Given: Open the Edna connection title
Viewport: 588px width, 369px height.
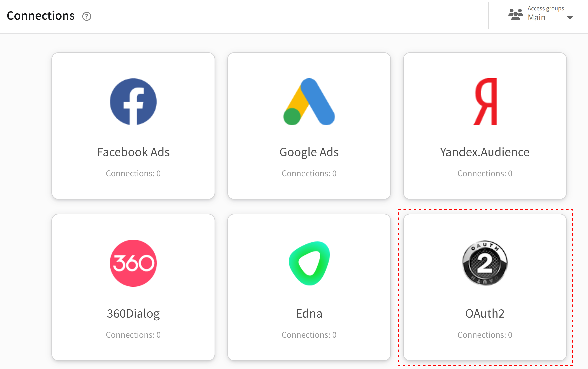Looking at the screenshot, I should pyautogui.click(x=309, y=313).
